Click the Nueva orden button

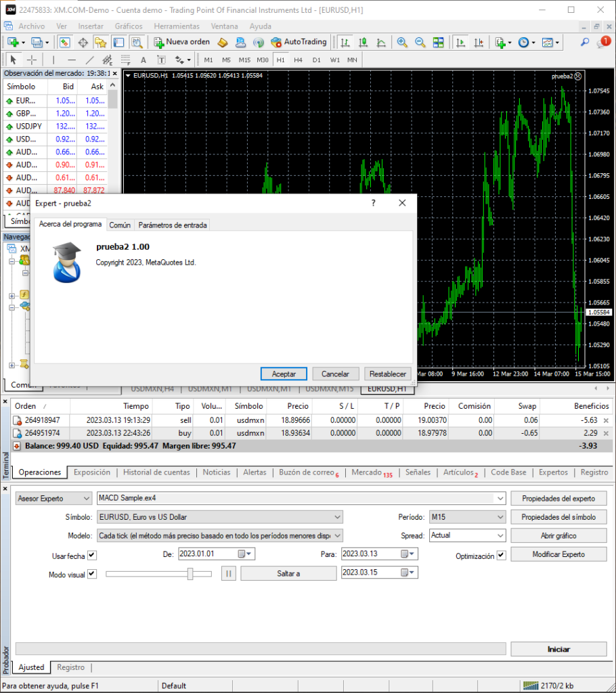181,42
